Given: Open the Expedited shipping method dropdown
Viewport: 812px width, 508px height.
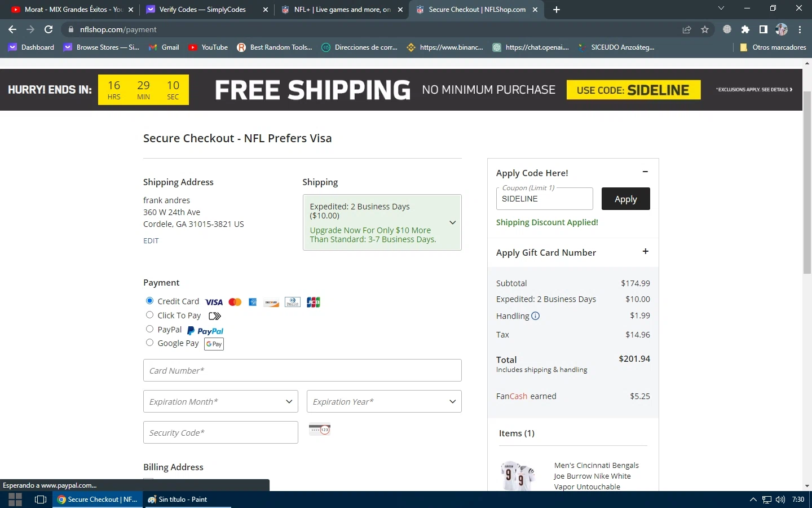Looking at the screenshot, I should pos(382,222).
